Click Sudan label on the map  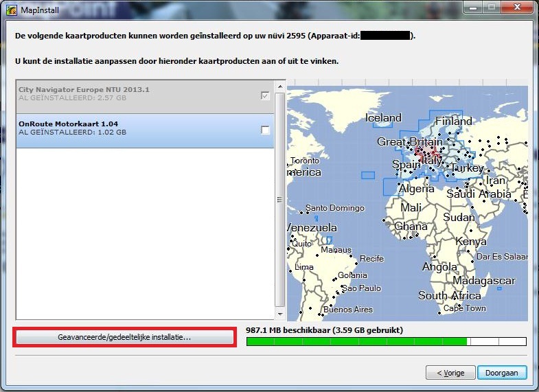[x=459, y=217]
